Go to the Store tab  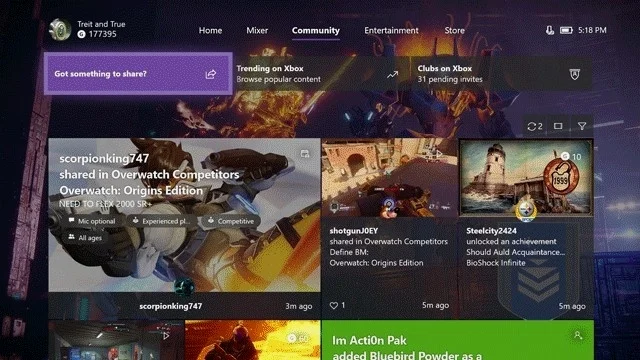[x=454, y=31]
